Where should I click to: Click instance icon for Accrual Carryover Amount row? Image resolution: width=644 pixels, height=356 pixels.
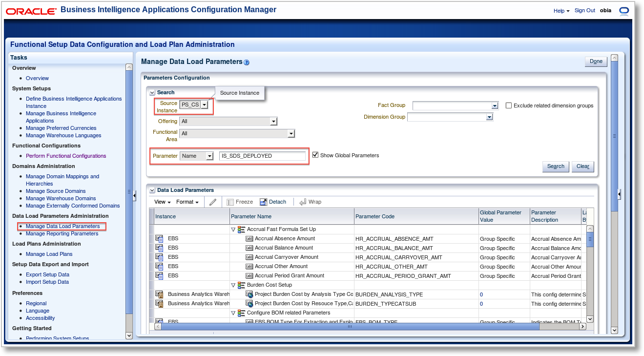159,257
